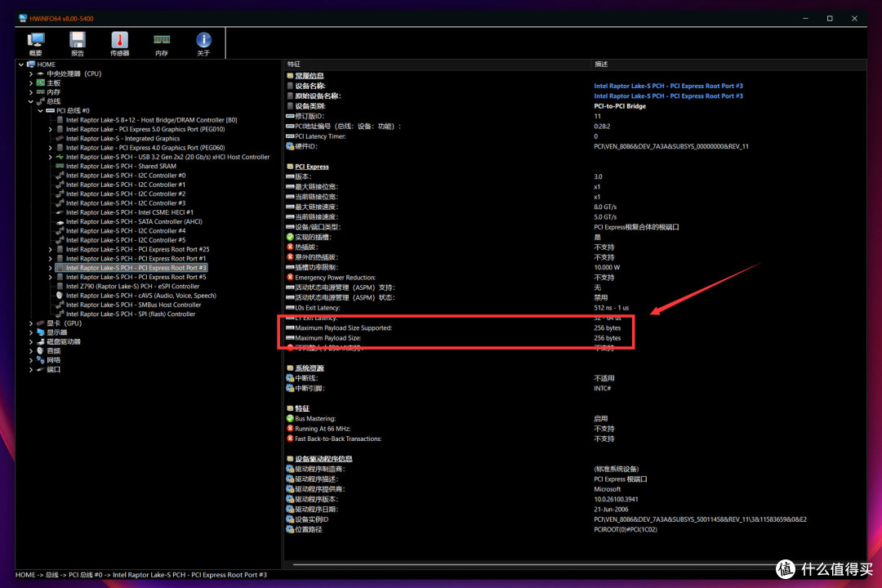
Task: Select SMBus Host Controller
Action: [133, 305]
